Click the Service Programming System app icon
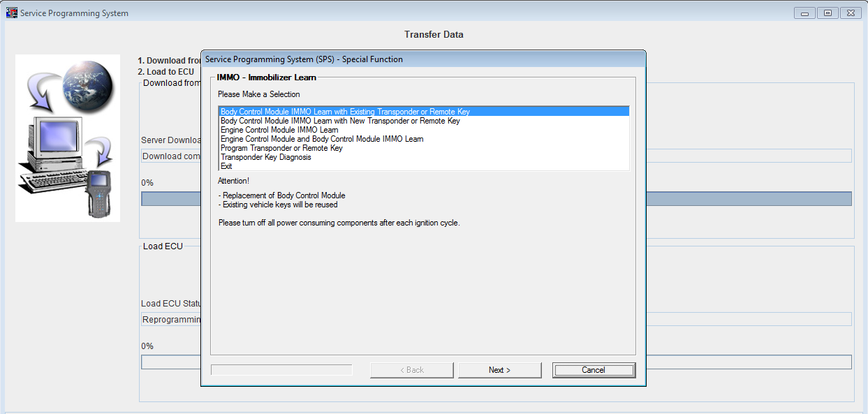The width and height of the screenshot is (868, 414). point(12,13)
